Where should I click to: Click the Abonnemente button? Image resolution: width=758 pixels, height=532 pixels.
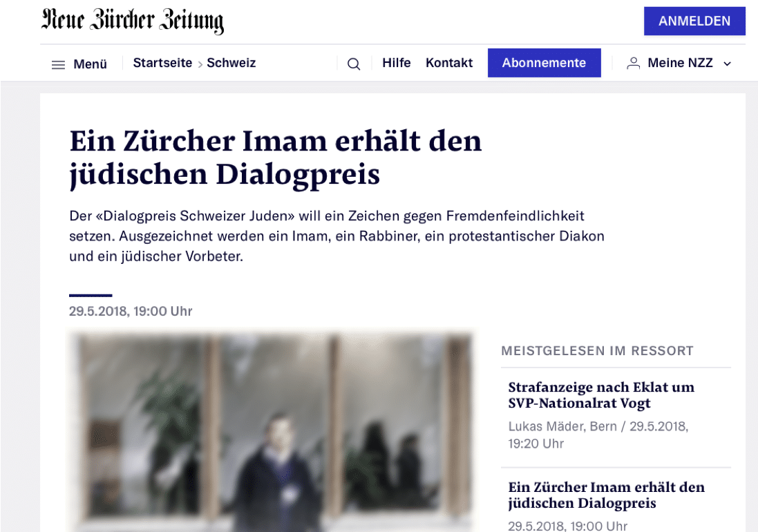pyautogui.click(x=544, y=63)
